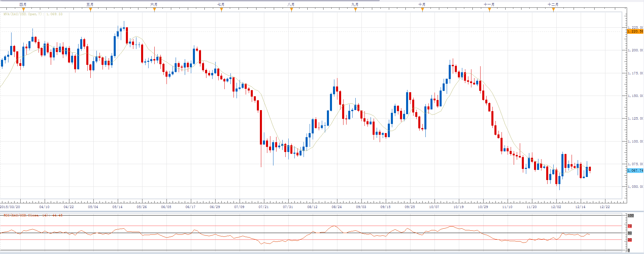Select the red RSI 30 level label
Screen dimensions: 644x254
click(x=630, y=240)
